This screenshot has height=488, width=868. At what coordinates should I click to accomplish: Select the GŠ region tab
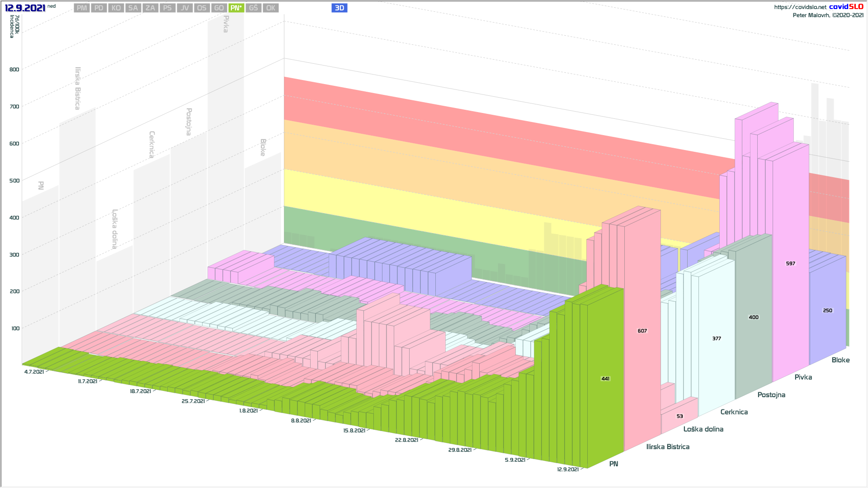click(x=253, y=8)
